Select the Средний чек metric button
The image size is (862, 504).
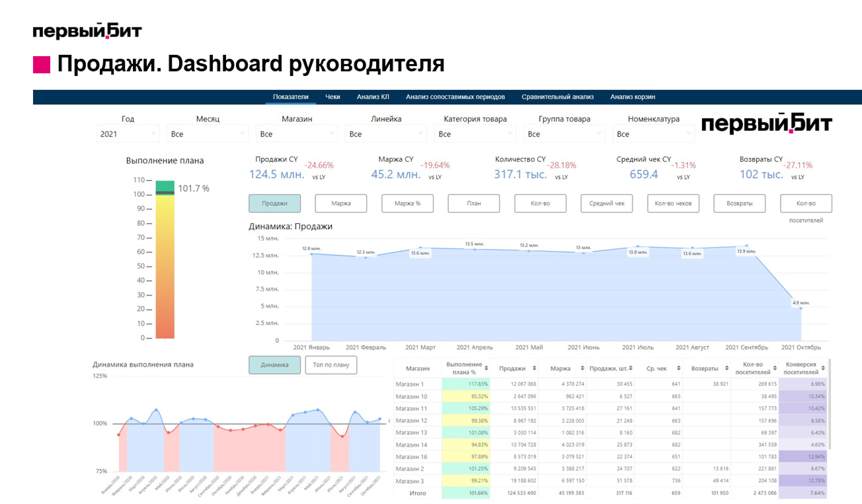coord(607,203)
